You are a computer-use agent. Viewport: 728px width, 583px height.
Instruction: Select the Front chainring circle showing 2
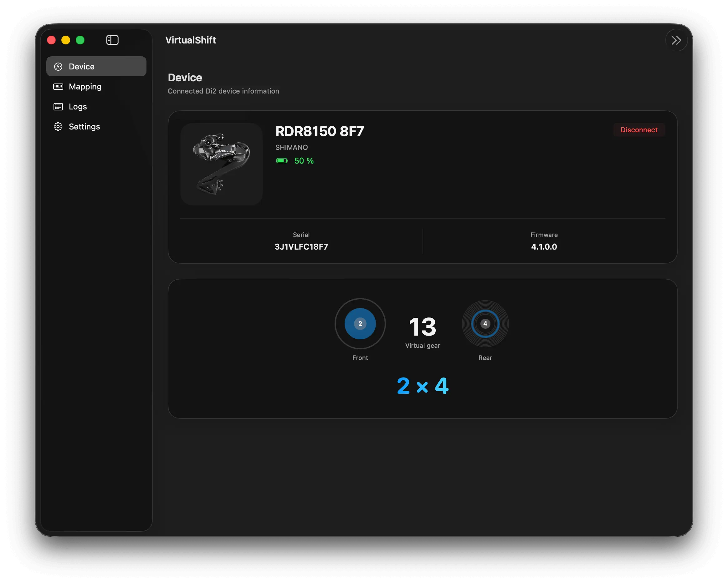coord(360,324)
